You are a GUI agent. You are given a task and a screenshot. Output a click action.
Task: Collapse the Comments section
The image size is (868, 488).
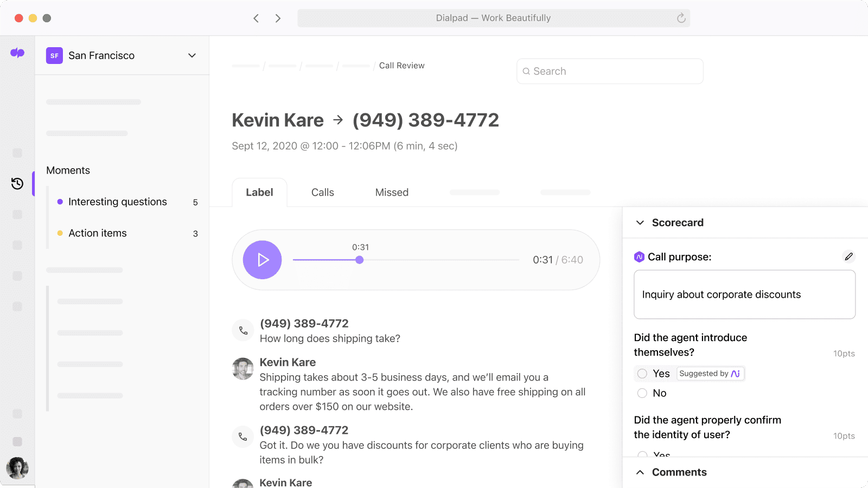640,472
